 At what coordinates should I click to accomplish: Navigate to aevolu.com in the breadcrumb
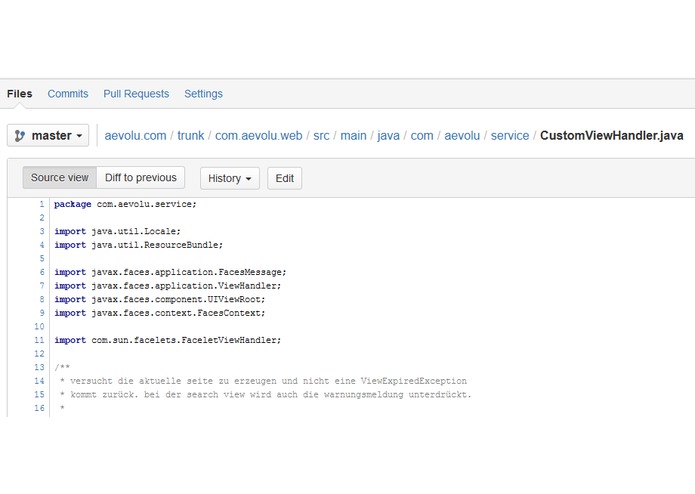(135, 136)
